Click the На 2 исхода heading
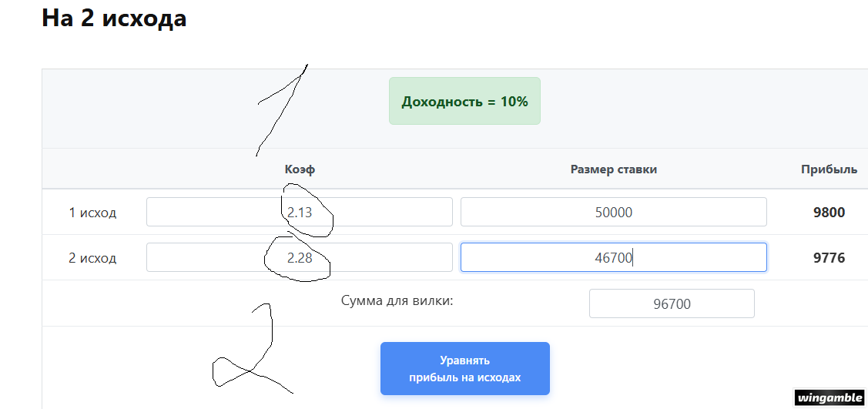Image resolution: width=868 pixels, height=409 pixels. [x=114, y=18]
